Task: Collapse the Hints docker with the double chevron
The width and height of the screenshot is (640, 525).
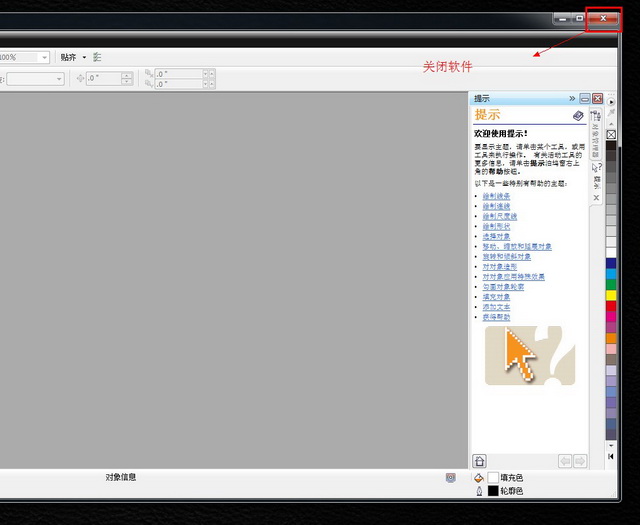Action: click(x=572, y=99)
